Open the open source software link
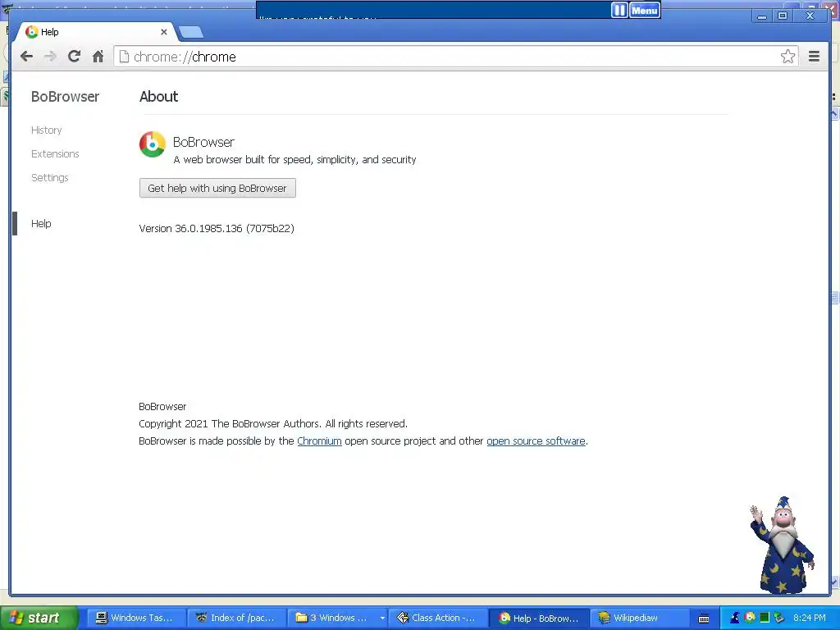This screenshot has height=630, width=840. pos(536,441)
